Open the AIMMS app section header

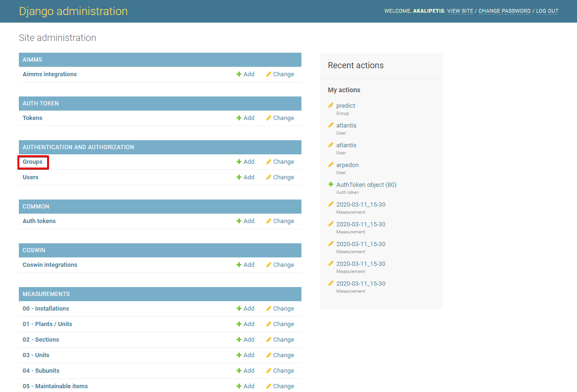33,60
